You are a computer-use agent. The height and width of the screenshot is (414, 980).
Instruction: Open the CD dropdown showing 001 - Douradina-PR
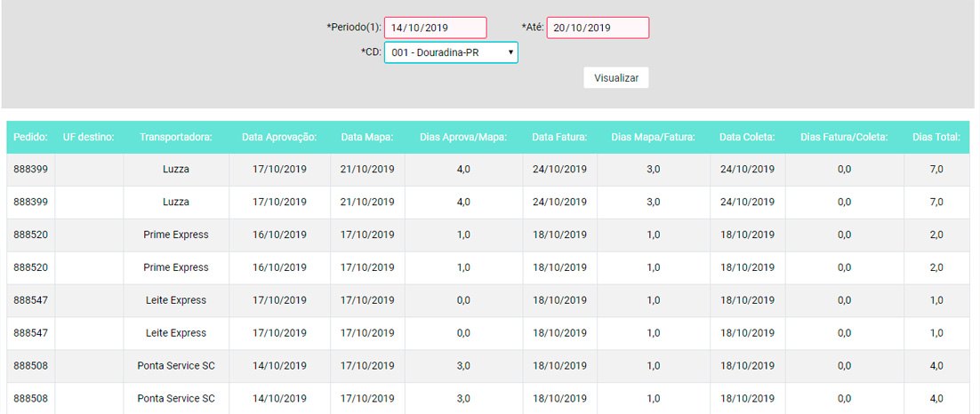pyautogui.click(x=451, y=53)
